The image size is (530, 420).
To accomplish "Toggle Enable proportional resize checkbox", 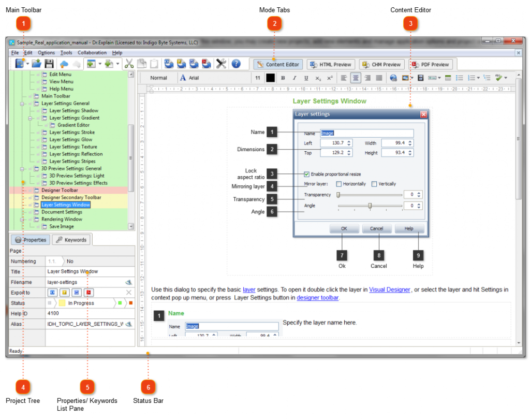I will (x=306, y=175).
